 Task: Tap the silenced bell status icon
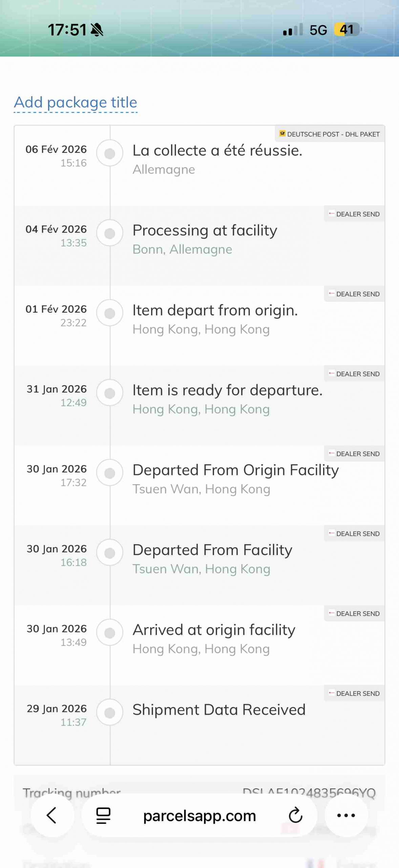click(x=97, y=30)
